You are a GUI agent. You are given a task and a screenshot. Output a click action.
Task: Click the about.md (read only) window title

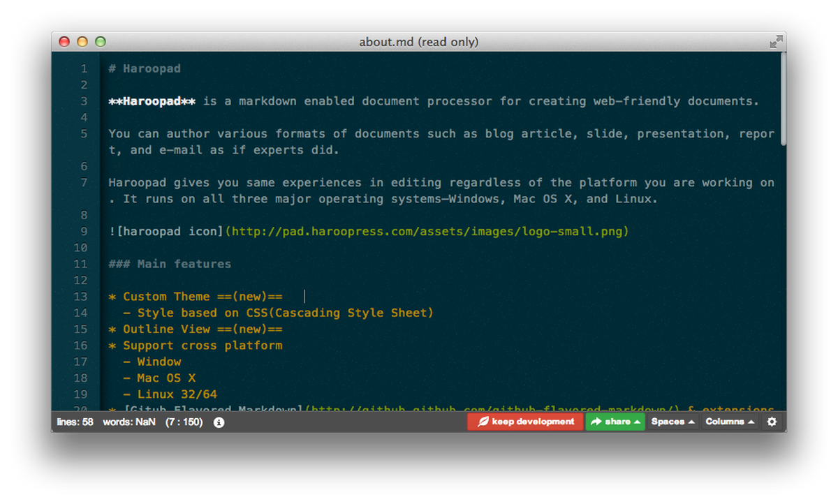click(x=418, y=42)
